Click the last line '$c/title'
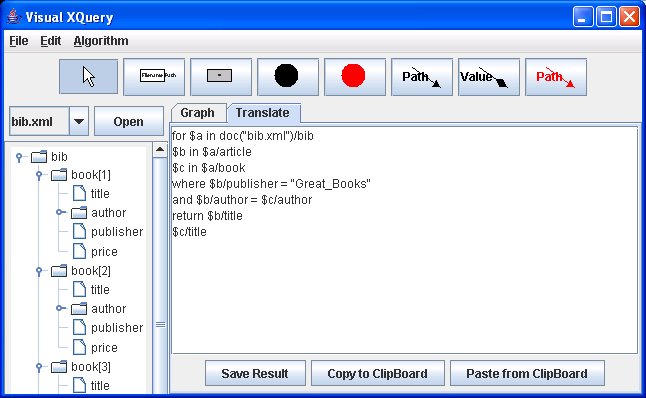Image resolution: width=646 pixels, height=398 pixels. coord(190,232)
